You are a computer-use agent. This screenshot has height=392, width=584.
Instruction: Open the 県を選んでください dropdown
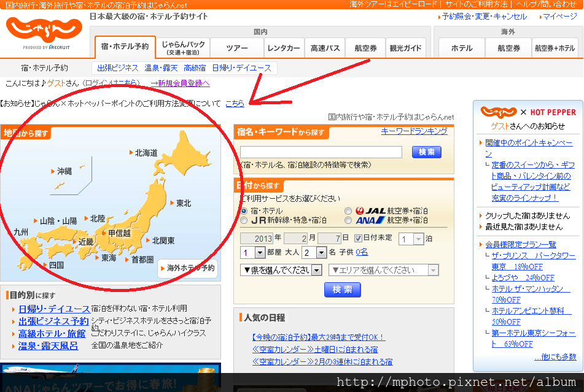coord(280,271)
